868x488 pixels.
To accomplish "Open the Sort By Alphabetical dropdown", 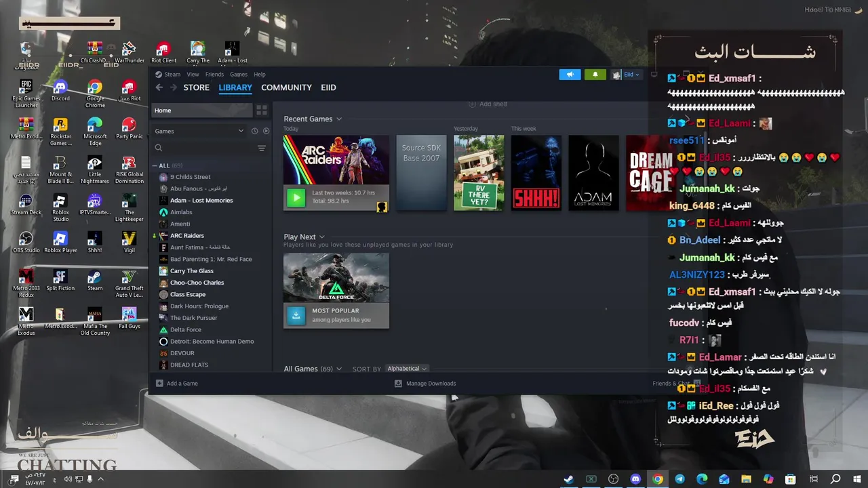I will tap(407, 369).
